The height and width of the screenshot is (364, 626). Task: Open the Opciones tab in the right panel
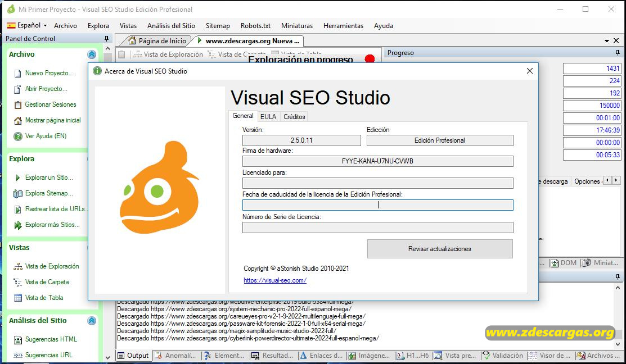click(x=587, y=181)
